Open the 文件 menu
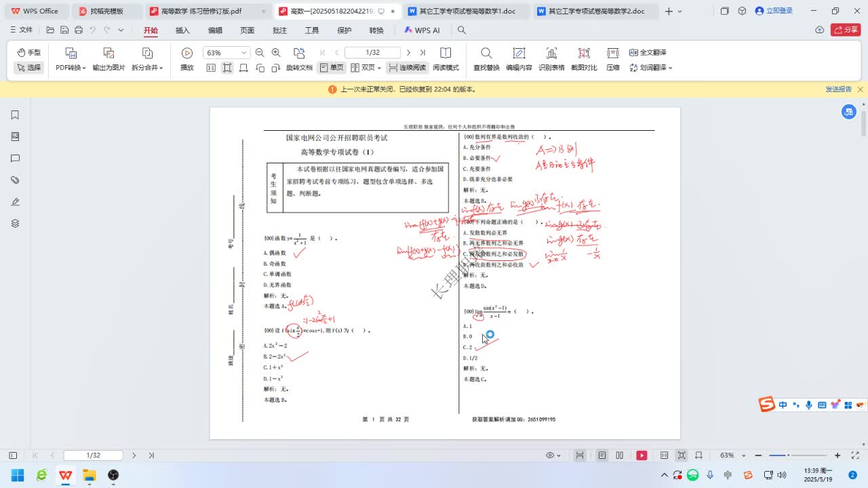This screenshot has width=868, height=488. 21,30
